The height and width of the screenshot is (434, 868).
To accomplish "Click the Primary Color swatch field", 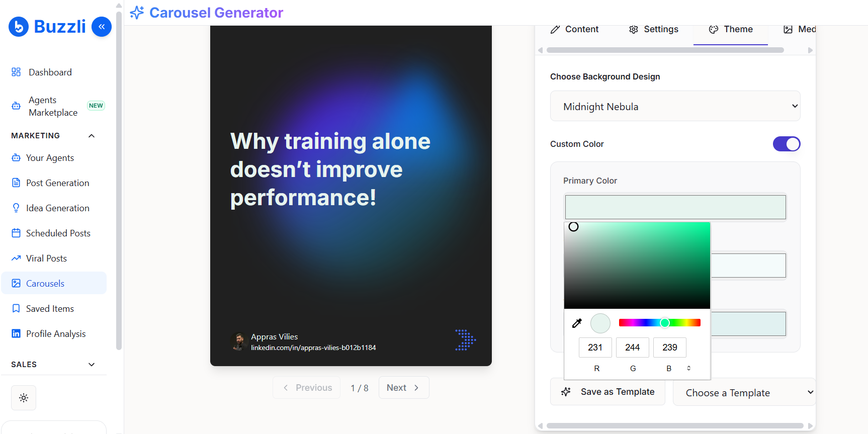I will [x=675, y=207].
